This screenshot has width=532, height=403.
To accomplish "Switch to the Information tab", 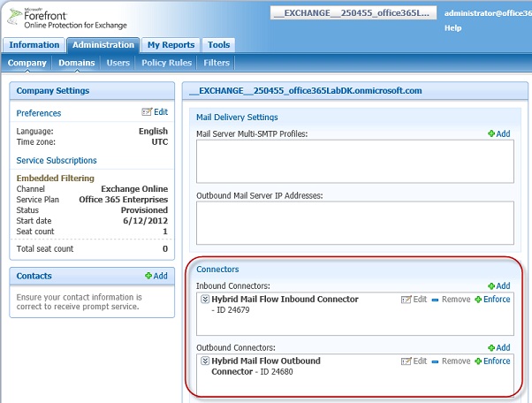I will click(34, 45).
